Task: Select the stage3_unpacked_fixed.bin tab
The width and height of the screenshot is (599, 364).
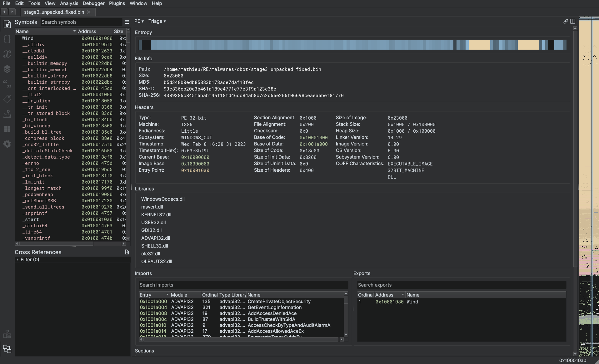Action: [x=54, y=12]
